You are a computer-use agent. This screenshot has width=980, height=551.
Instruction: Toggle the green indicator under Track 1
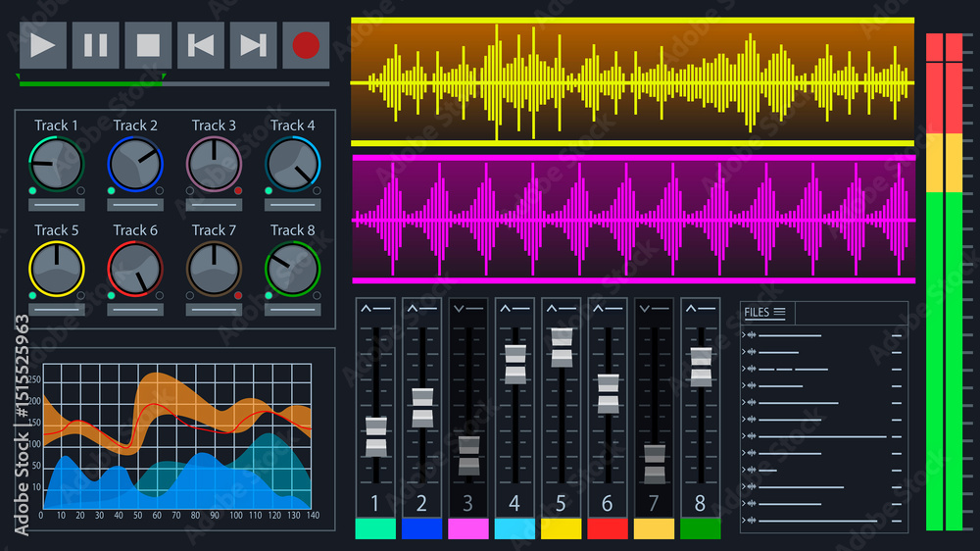(x=32, y=191)
